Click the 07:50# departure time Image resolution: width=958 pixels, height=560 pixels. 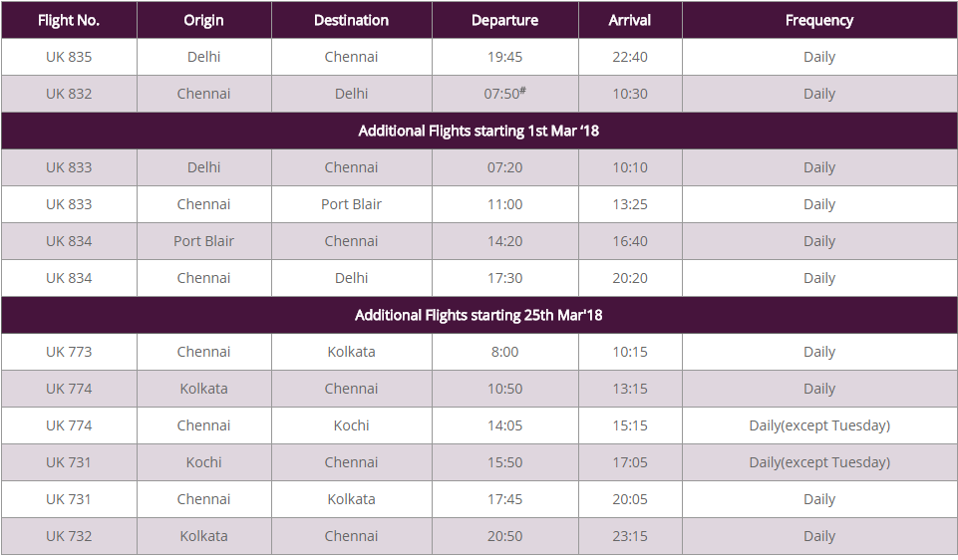tap(504, 94)
